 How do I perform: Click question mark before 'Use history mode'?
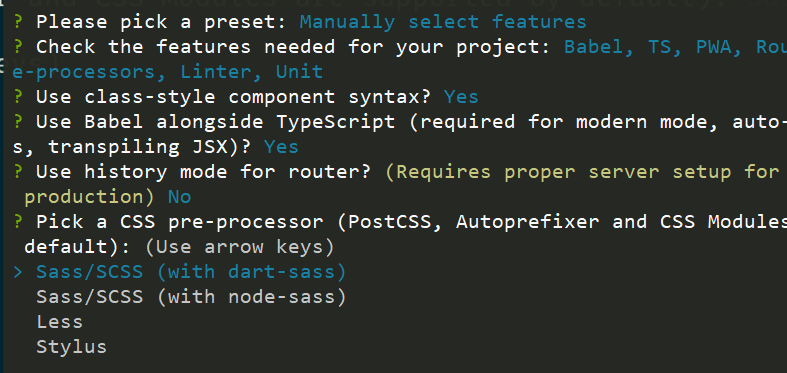click(18, 172)
